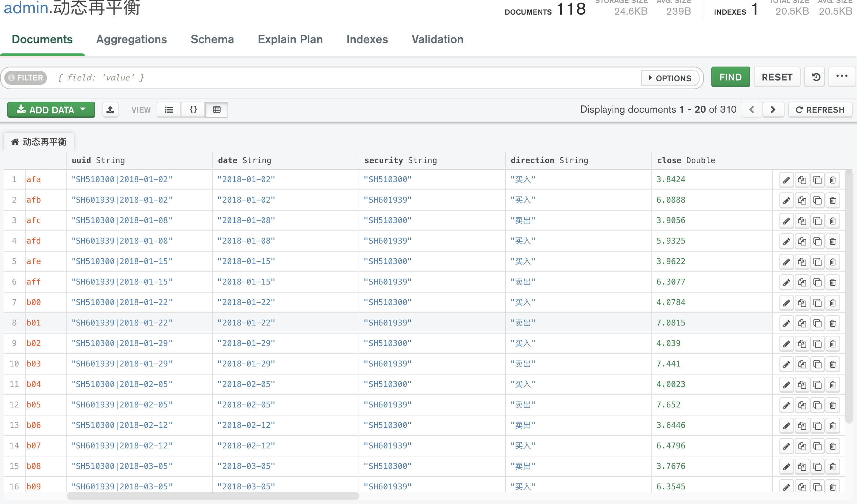This screenshot has height=504, width=857.
Task: Copy document in row 7
Action: coord(802,303)
